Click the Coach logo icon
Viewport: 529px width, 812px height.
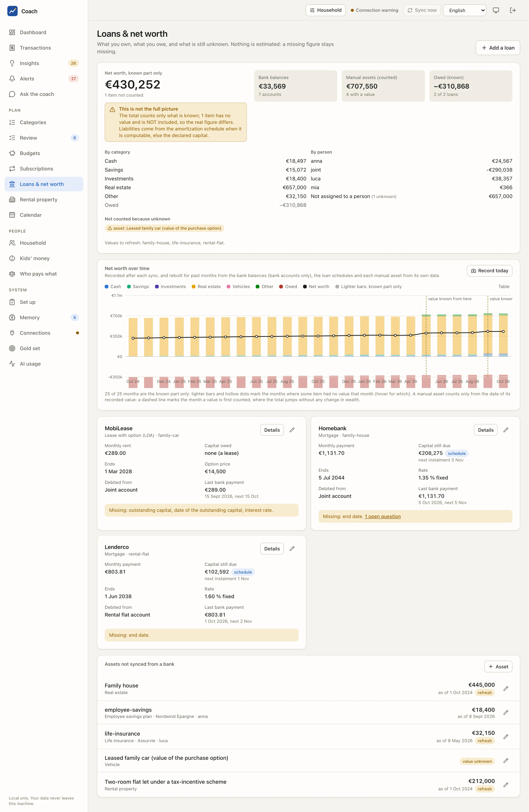[13, 11]
